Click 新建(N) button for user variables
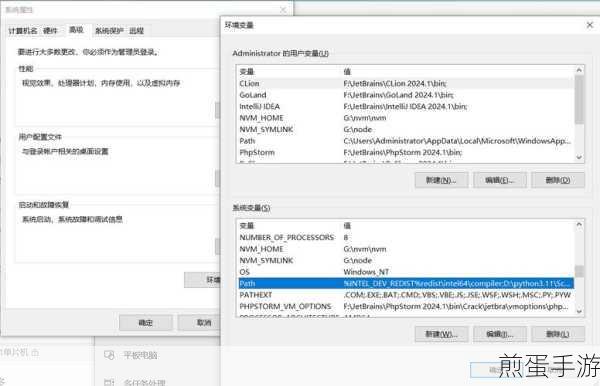Image resolution: width=600 pixels, height=386 pixels. pyautogui.click(x=441, y=180)
